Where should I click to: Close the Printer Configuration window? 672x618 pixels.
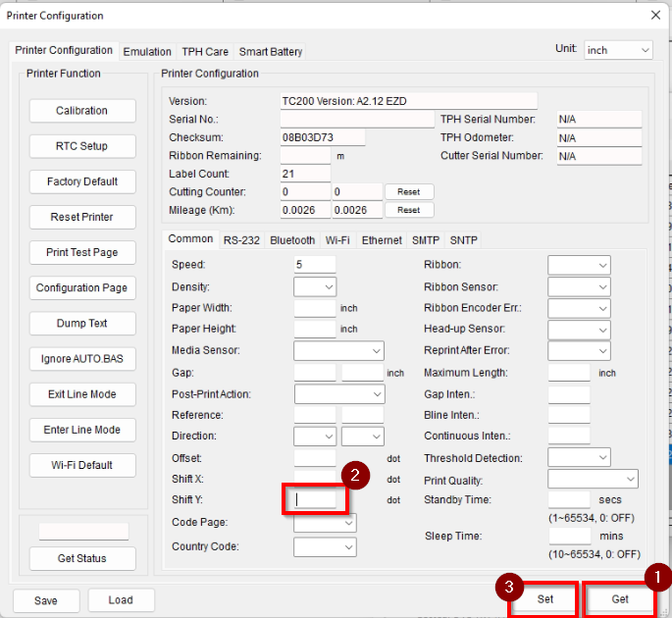[655, 15]
